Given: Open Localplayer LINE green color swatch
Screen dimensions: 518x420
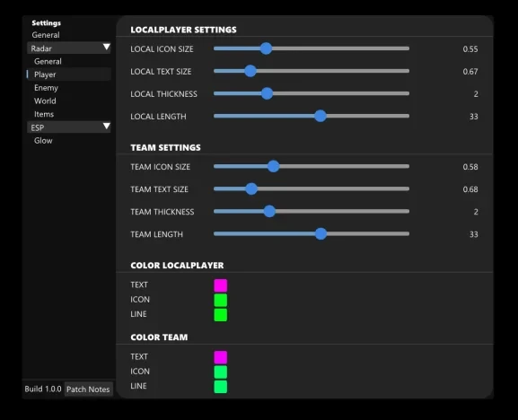Looking at the screenshot, I should [x=220, y=315].
